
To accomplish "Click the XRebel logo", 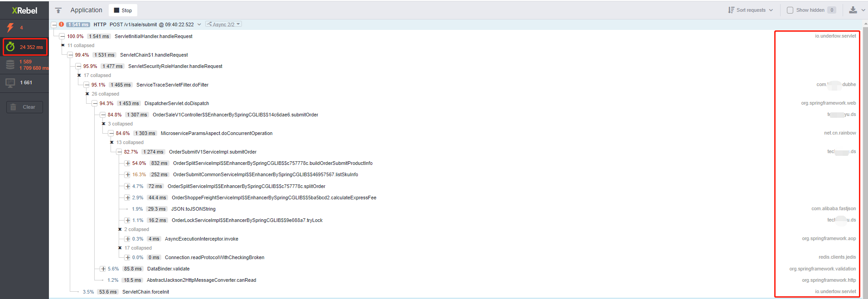I will pos(24,10).
